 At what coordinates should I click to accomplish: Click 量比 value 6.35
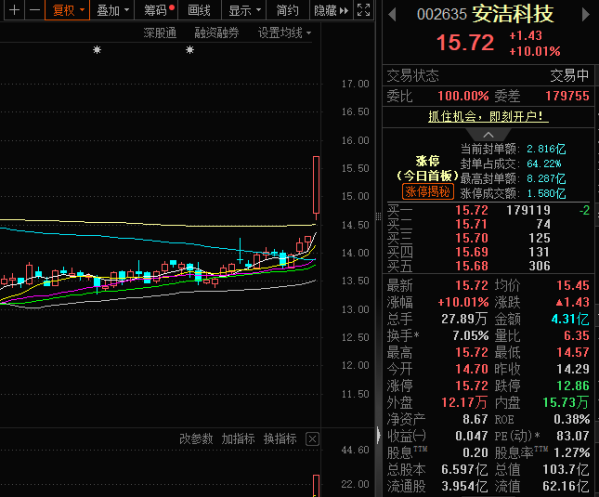(x=577, y=335)
